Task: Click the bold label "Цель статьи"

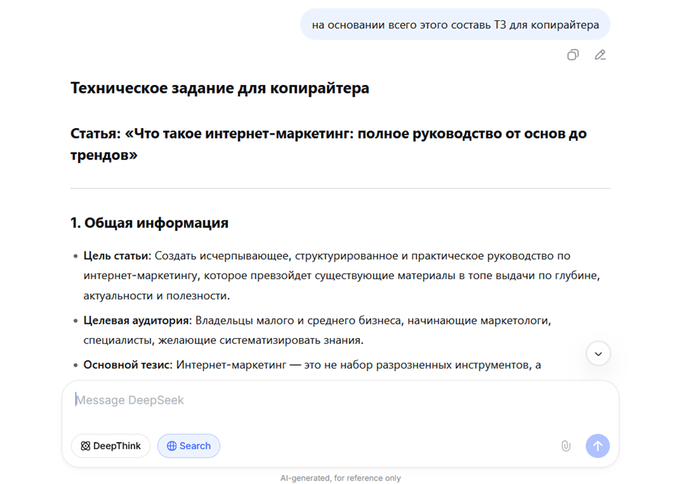Action: click(x=118, y=256)
